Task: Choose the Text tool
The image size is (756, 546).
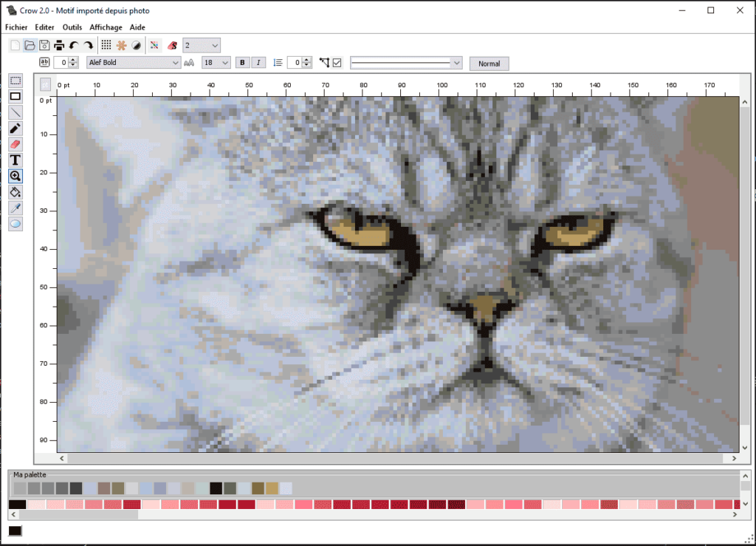Action: (x=16, y=160)
